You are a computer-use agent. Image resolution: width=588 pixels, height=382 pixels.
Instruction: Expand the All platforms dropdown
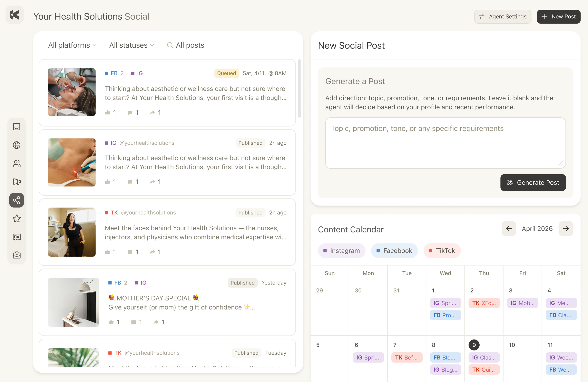coord(72,45)
